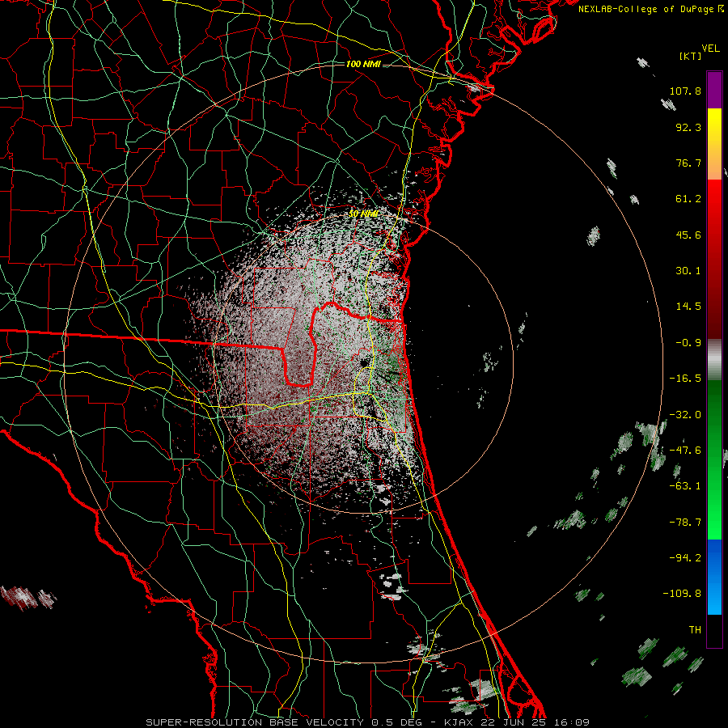728x728 pixels.
Task: Click the dark red segment of the velocity scale
Action: coord(714,259)
